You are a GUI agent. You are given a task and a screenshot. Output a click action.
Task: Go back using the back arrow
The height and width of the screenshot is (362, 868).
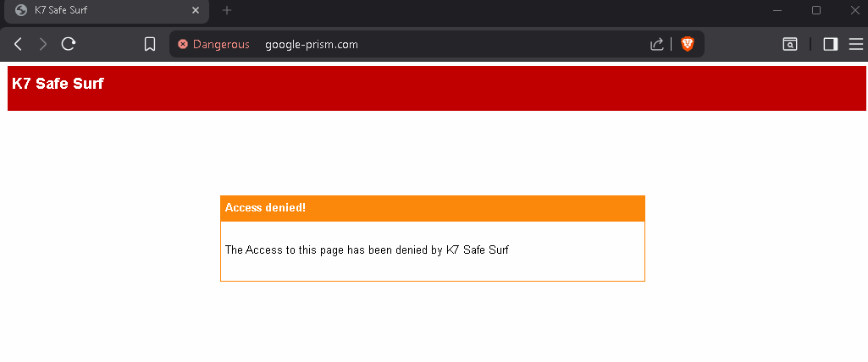click(x=18, y=44)
